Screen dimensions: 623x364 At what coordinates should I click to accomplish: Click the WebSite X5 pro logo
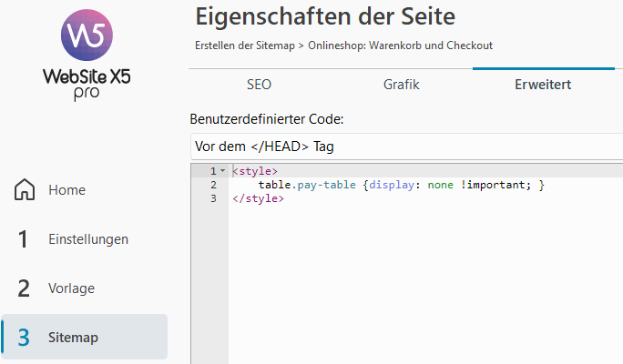pyautogui.click(x=87, y=57)
